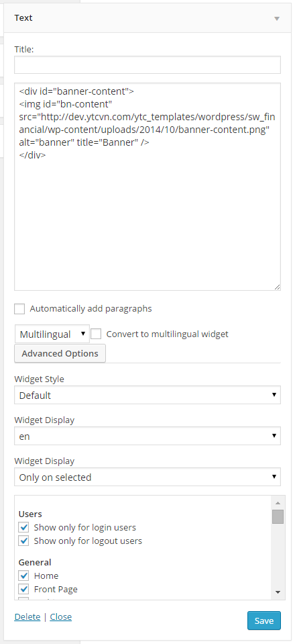Uncheck Show only for logout users

pyautogui.click(x=23, y=541)
